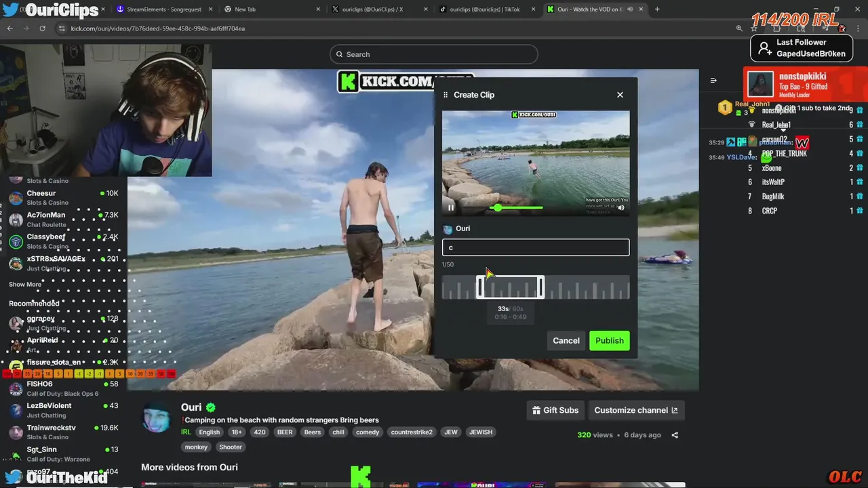This screenshot has width=868, height=488.
Task: Pause the clip preview playback
Action: click(x=450, y=207)
